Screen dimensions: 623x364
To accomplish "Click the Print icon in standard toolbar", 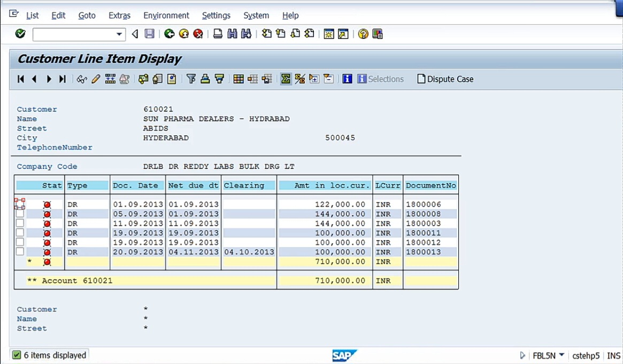I will pyautogui.click(x=218, y=34).
